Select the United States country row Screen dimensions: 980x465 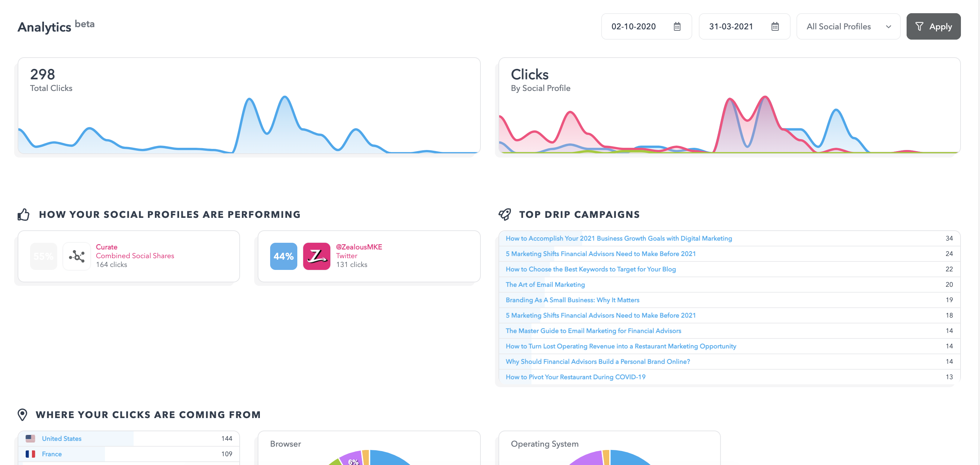129,438
